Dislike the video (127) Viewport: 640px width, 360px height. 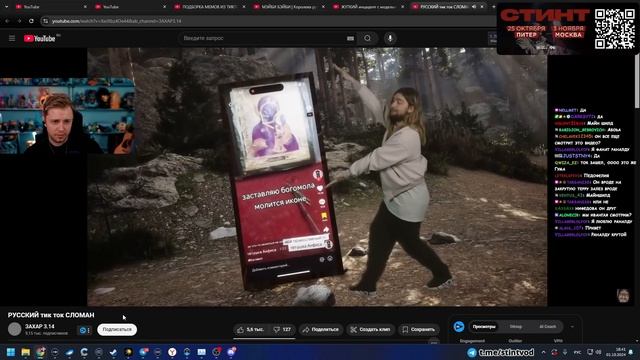point(282,329)
